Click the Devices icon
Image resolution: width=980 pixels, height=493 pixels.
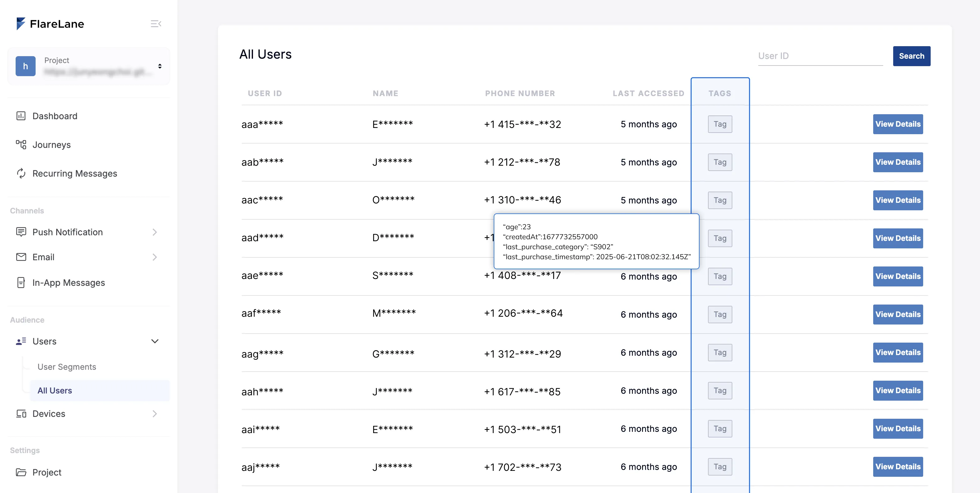[x=21, y=413]
